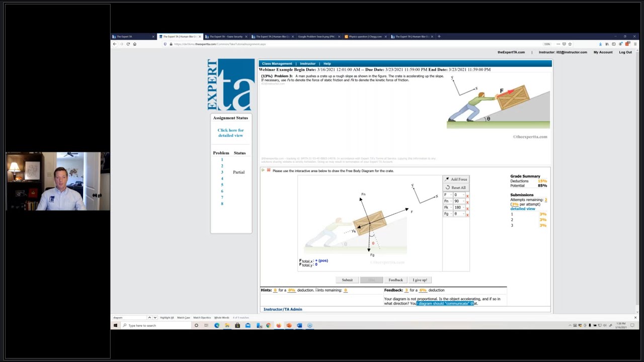Image resolution: width=644 pixels, height=362 pixels.
Task: Open the Instructor menu
Action: click(307, 64)
